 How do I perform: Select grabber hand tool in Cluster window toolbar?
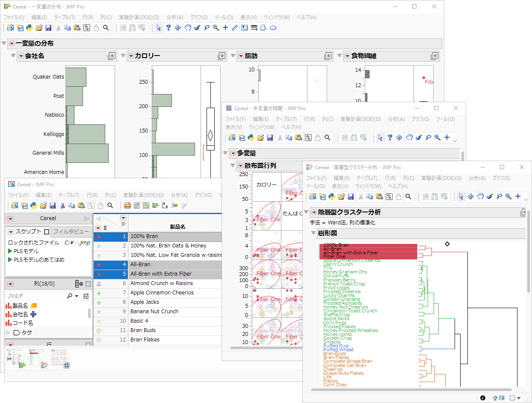pos(480,196)
